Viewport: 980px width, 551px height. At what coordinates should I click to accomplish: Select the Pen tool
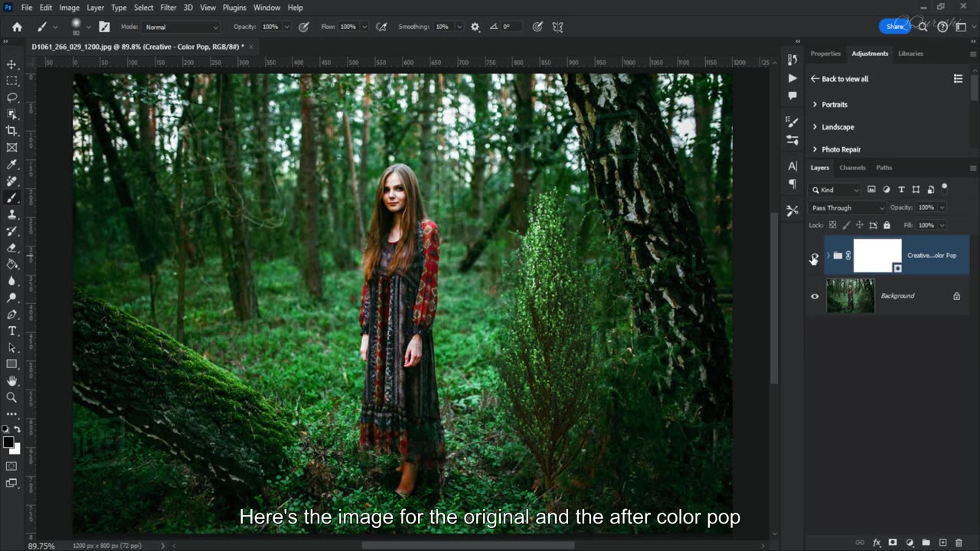[x=11, y=315]
